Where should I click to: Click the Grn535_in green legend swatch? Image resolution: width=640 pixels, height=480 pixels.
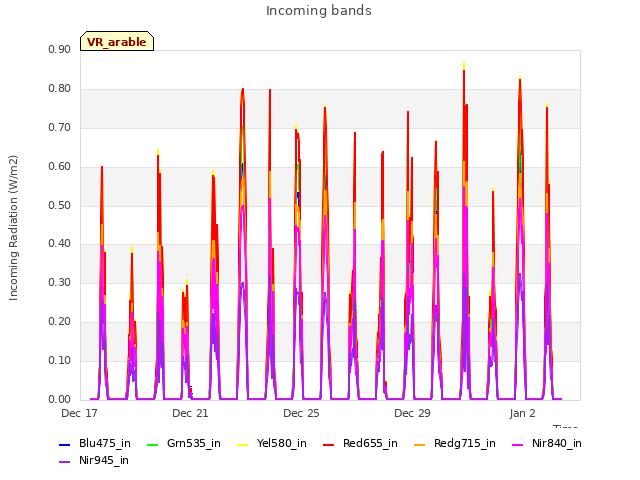[152, 444]
